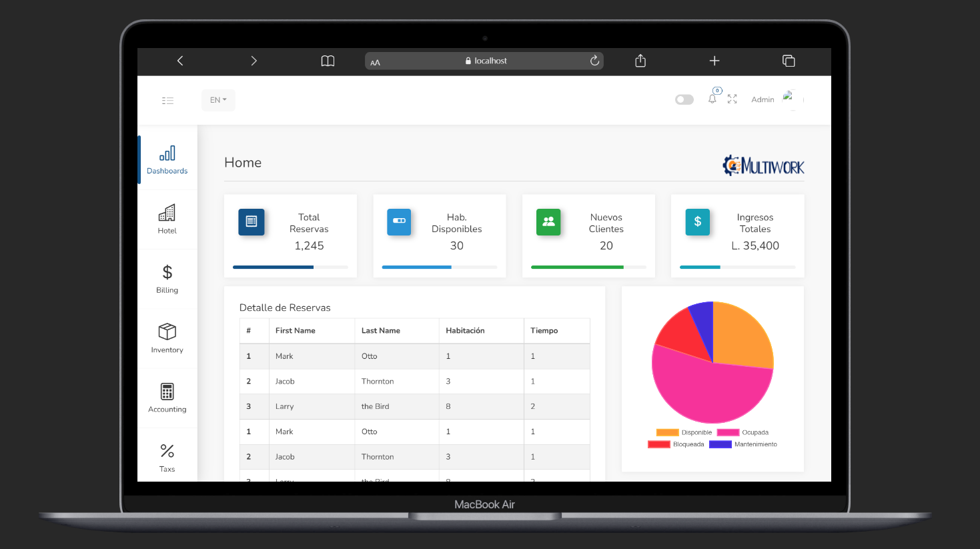Open the Admin user menu
The width and height of the screenshot is (980, 549).
(763, 99)
